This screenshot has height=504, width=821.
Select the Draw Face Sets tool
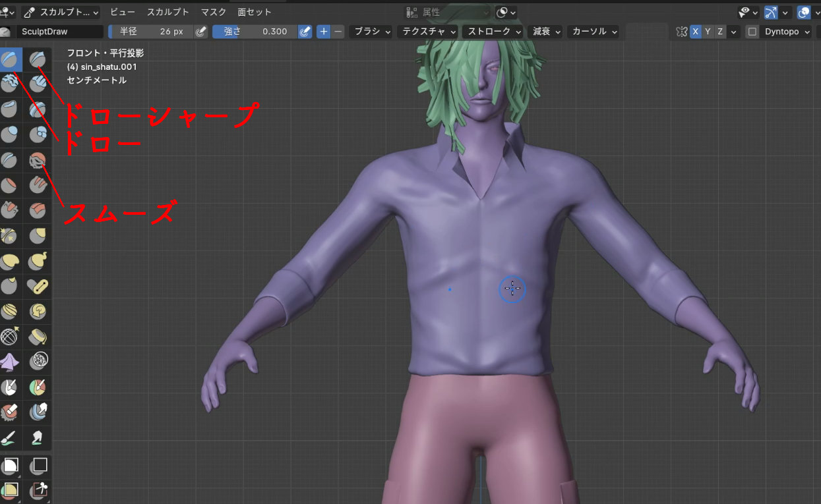pyautogui.click(x=37, y=387)
